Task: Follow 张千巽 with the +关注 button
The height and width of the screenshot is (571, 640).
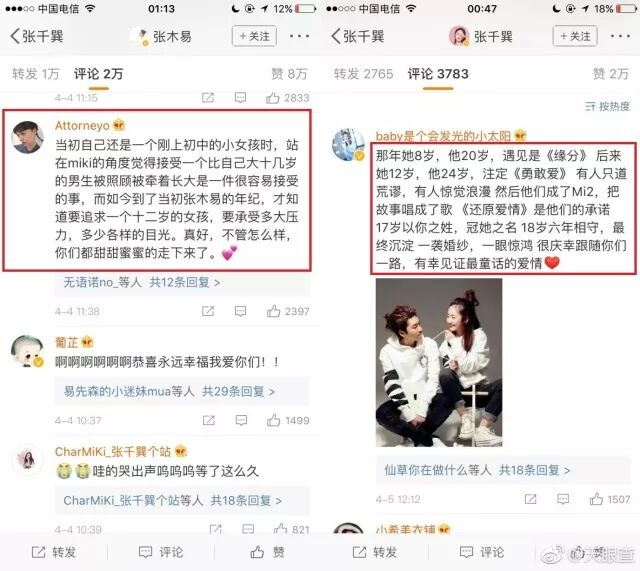Action: click(575, 36)
